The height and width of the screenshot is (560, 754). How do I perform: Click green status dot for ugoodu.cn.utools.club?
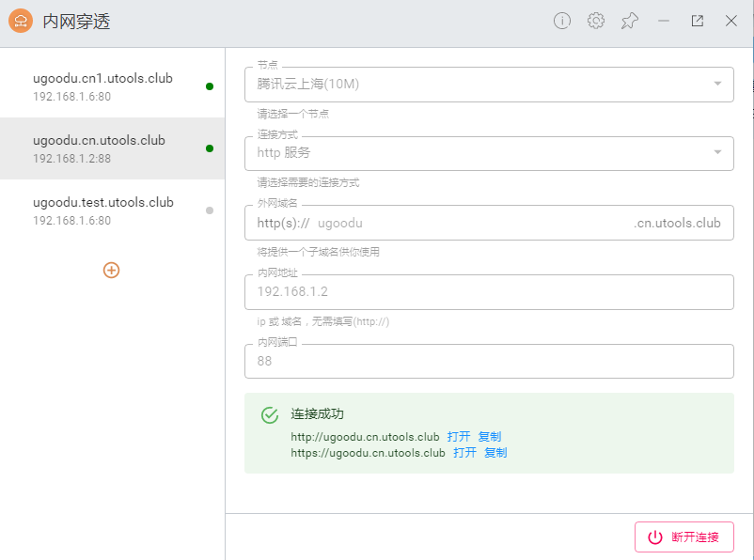pyautogui.click(x=210, y=148)
